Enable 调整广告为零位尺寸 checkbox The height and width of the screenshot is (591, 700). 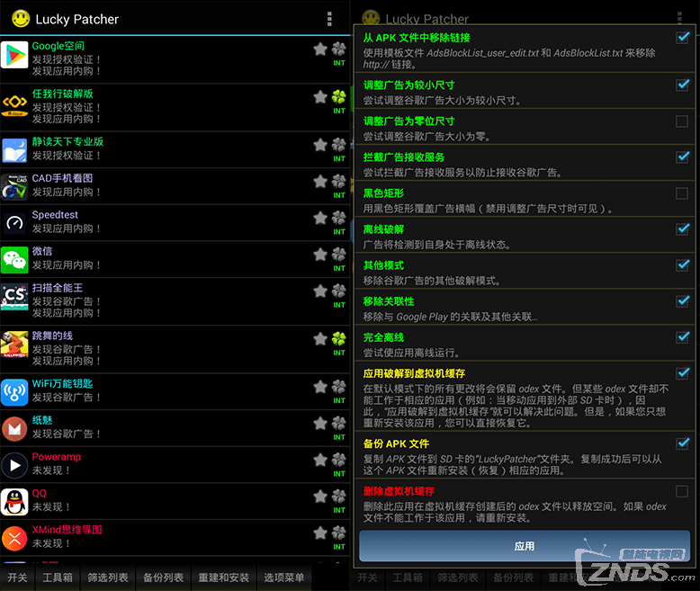[682, 121]
